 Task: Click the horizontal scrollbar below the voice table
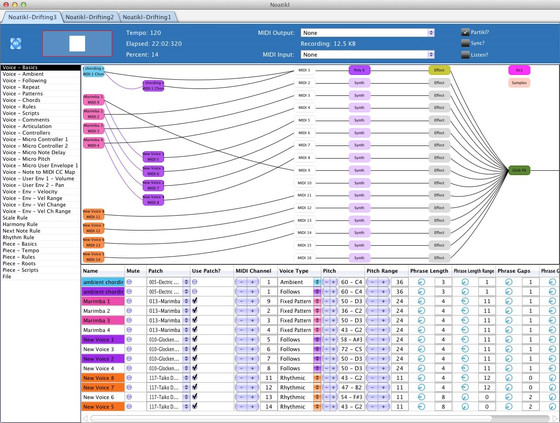click(x=320, y=418)
